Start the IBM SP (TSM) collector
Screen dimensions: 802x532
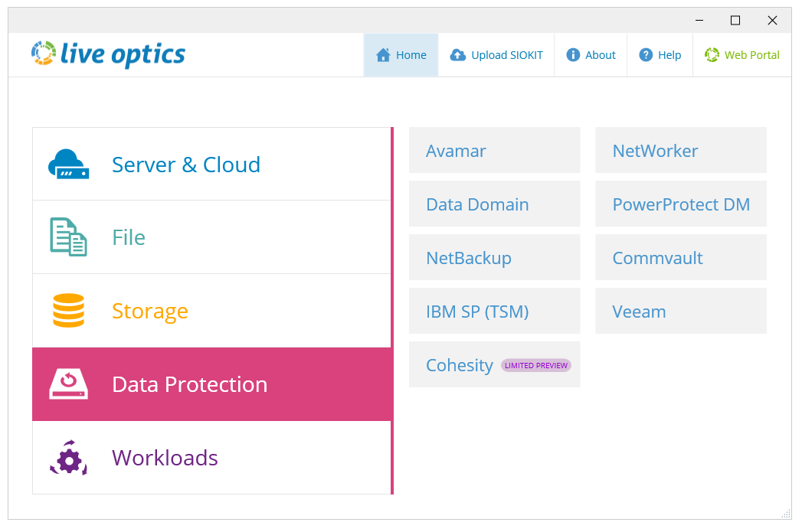495,311
